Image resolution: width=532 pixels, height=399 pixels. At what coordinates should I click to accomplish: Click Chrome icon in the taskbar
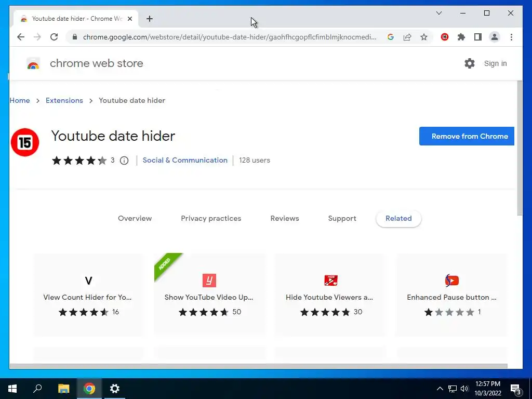point(89,389)
